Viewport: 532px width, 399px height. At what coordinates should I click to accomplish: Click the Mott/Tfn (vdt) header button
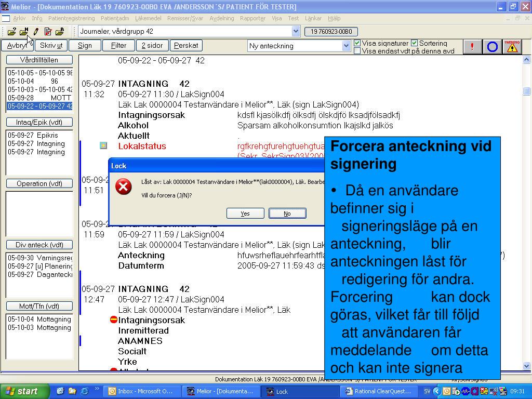click(x=39, y=306)
